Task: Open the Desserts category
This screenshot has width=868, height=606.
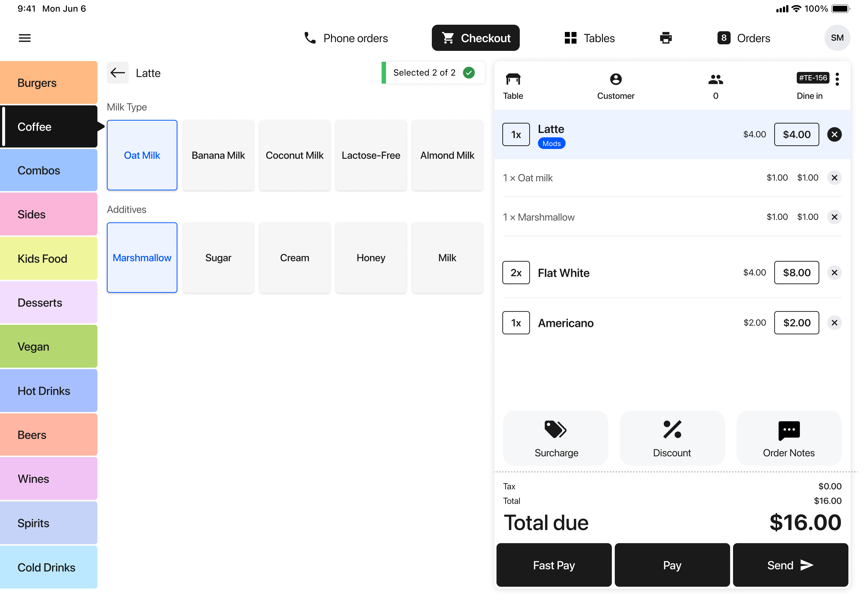Action: tap(49, 303)
